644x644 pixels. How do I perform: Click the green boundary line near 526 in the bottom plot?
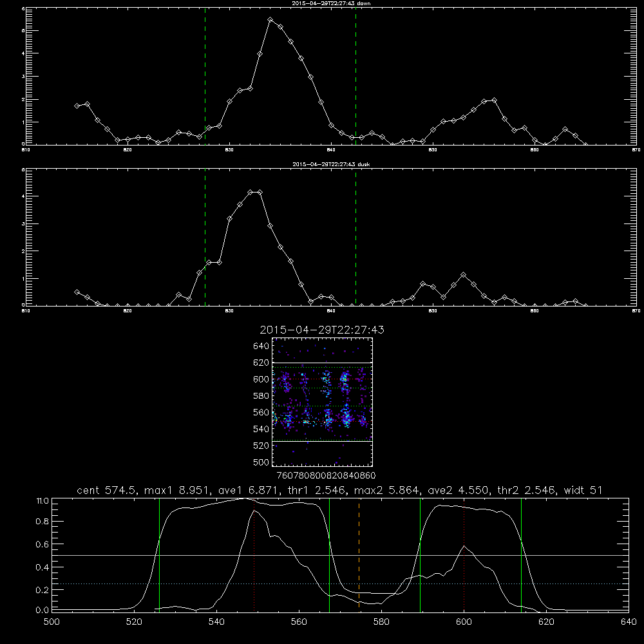click(159, 554)
